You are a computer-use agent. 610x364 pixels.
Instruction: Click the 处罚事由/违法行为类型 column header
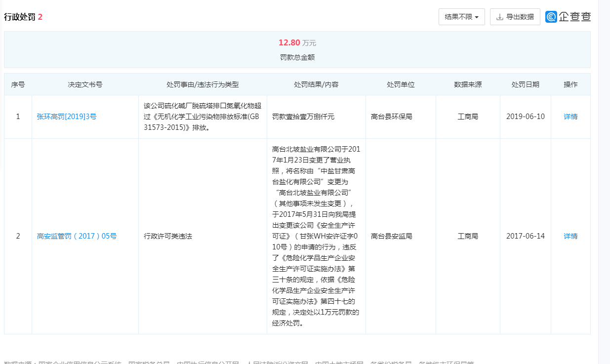click(x=203, y=84)
